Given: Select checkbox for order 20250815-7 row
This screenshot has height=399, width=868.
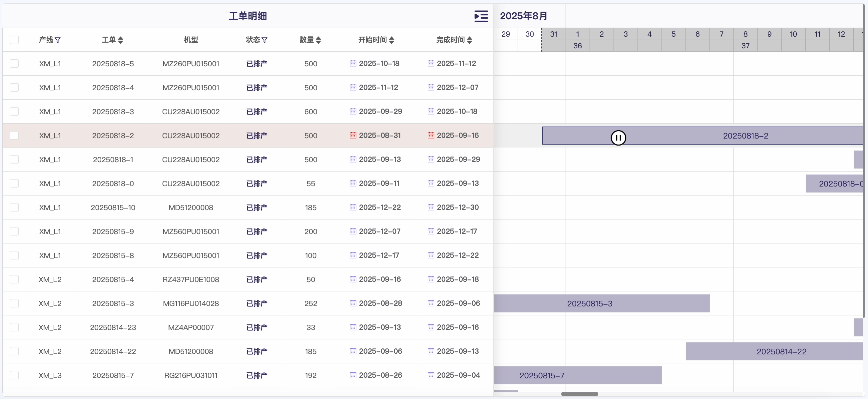Looking at the screenshot, I should tap(14, 375).
